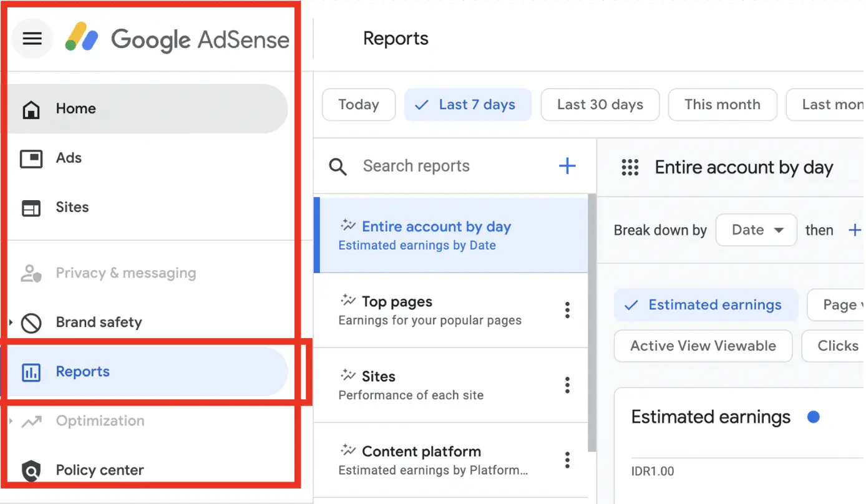
Task: Click the blue Estimated earnings legend dot
Action: 813,417
